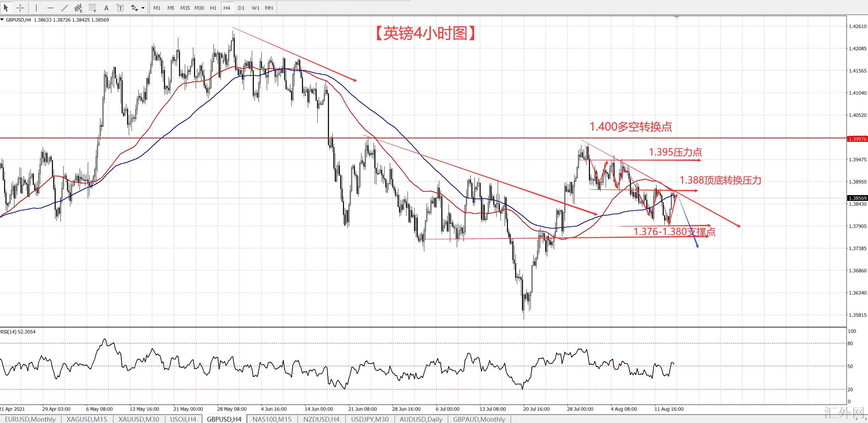Pick the text label tool
This screenshot has width=868, height=423.
120,8
